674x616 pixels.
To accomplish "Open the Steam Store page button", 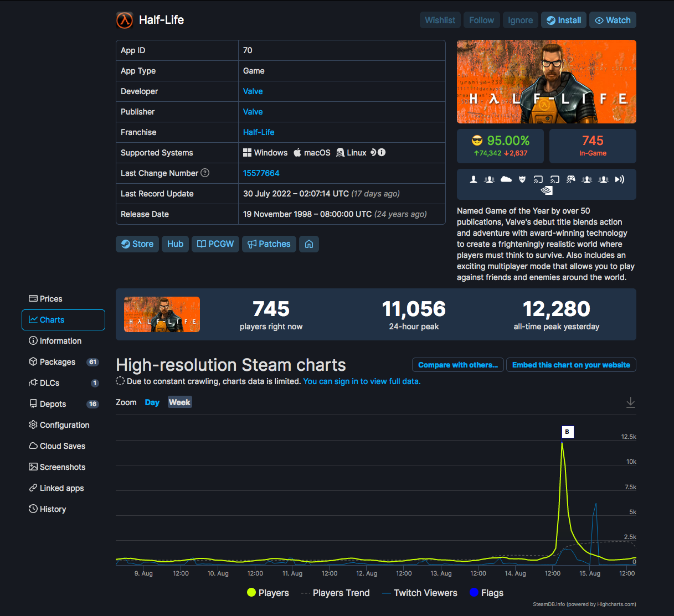I will (x=137, y=244).
